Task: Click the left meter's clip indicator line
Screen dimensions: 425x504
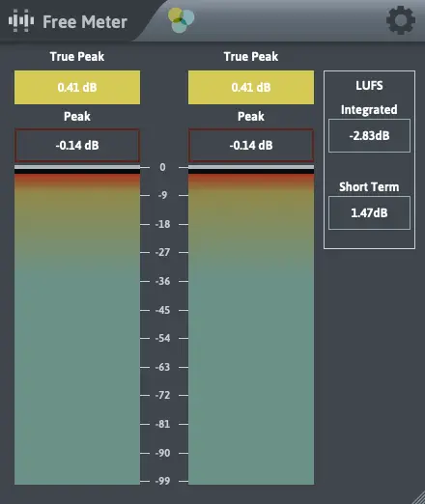Action: point(77,167)
